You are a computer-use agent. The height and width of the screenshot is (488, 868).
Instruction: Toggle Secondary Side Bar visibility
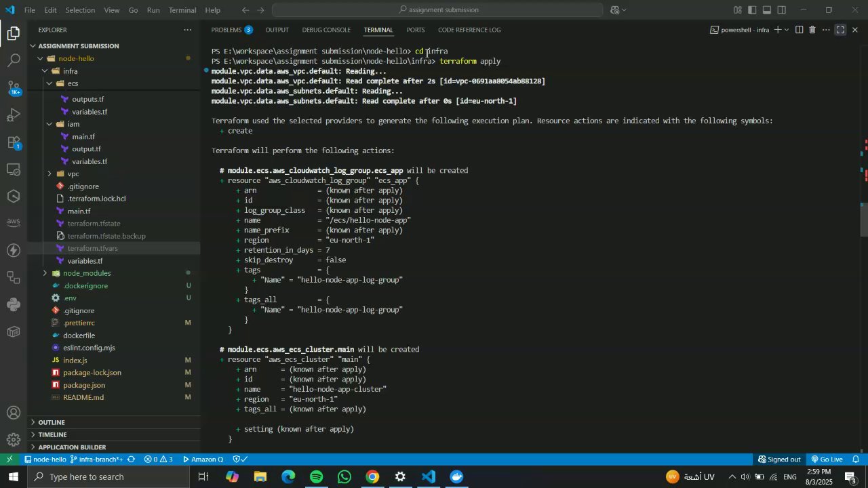pyautogui.click(x=782, y=10)
